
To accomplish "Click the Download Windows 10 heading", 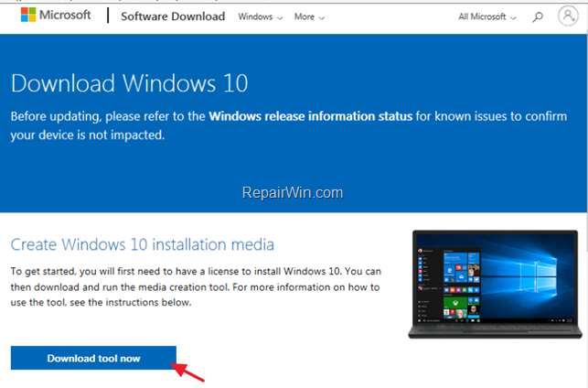I will click(x=129, y=83).
